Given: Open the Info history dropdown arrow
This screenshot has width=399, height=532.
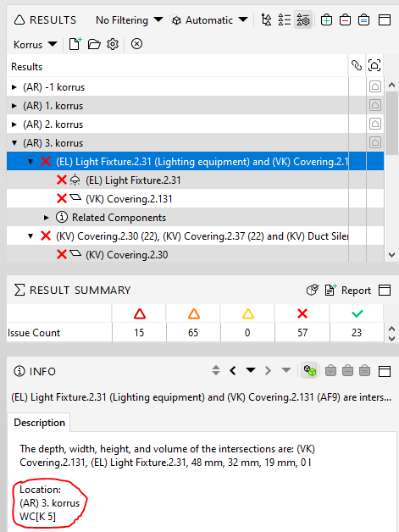Looking at the screenshot, I should [251, 370].
